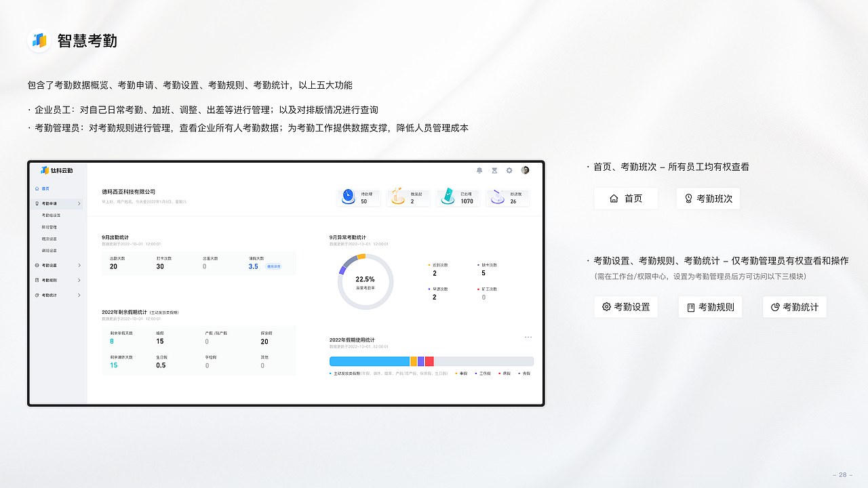Click the 抄送我 icon card
Image resolution: width=868 pixels, height=488 pixels.
pos(509,197)
